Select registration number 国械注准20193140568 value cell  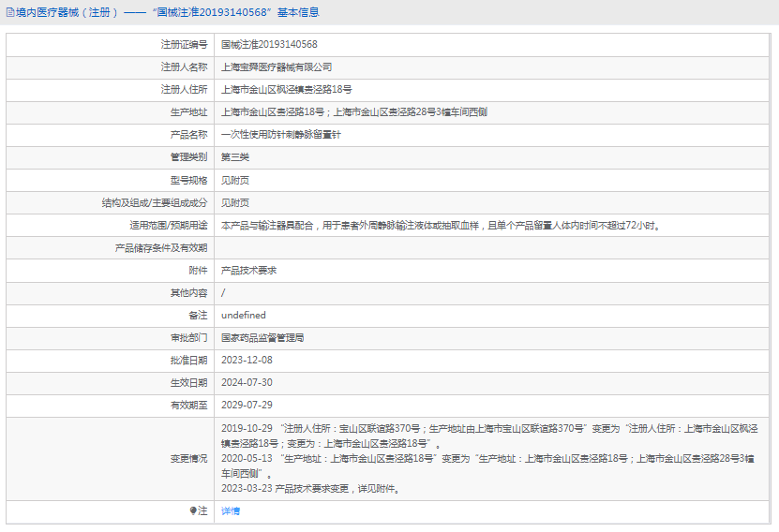[269, 45]
